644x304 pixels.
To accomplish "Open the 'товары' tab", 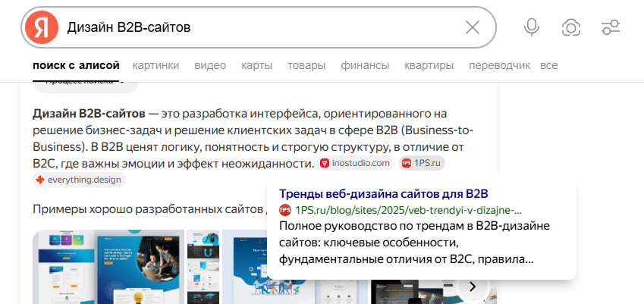I will (x=306, y=66).
